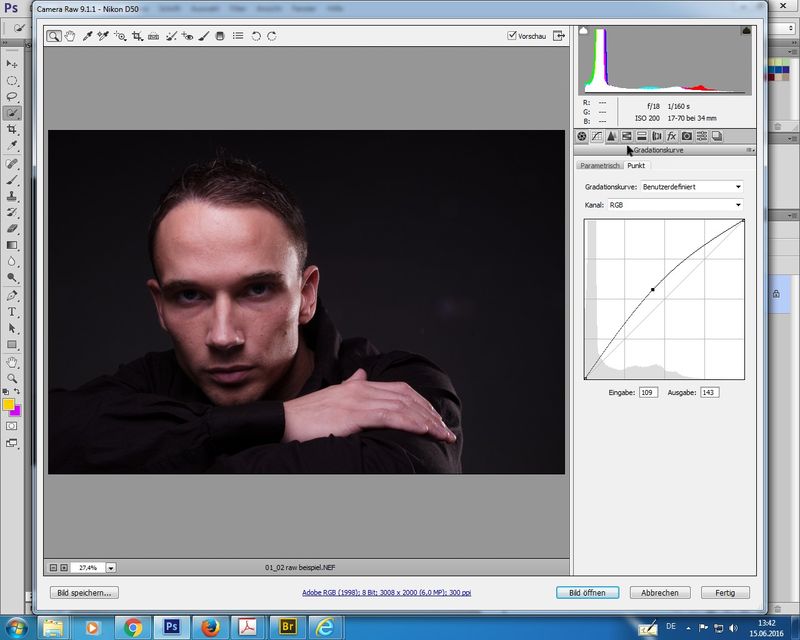Pick the White Balance eyedropper tool
The height and width of the screenshot is (640, 800).
click(87, 36)
